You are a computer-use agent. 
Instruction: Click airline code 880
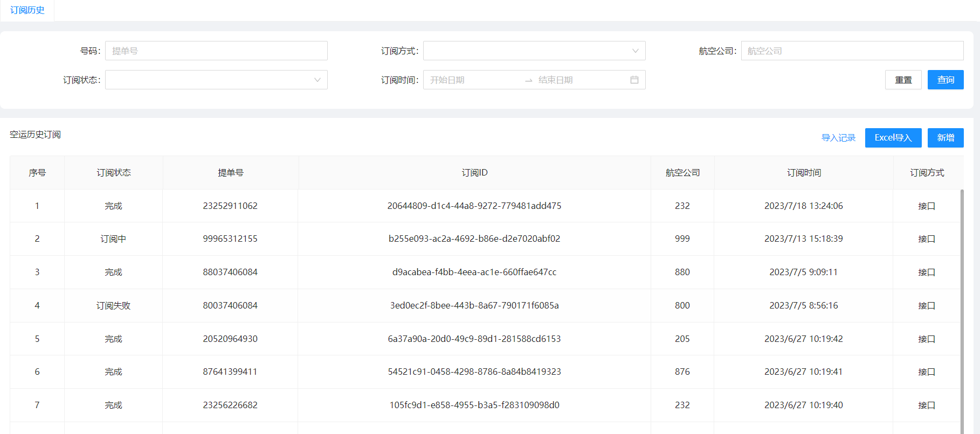(682, 272)
